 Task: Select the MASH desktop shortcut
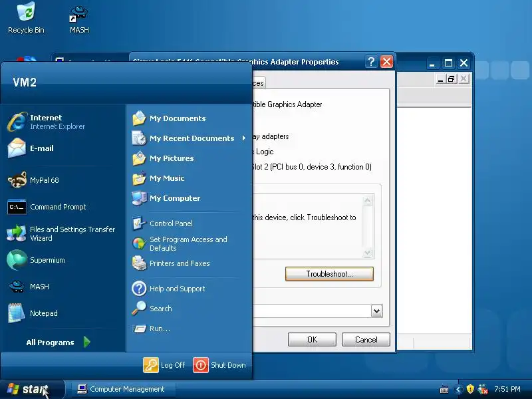79,19
